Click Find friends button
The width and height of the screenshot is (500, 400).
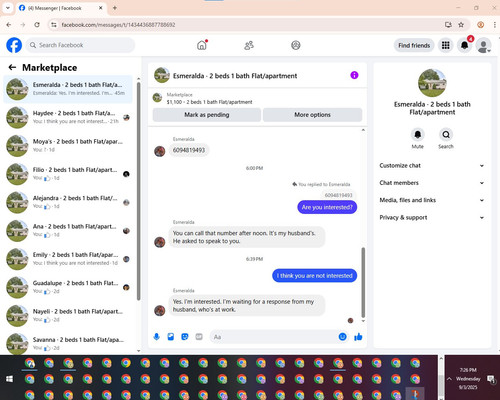point(414,45)
